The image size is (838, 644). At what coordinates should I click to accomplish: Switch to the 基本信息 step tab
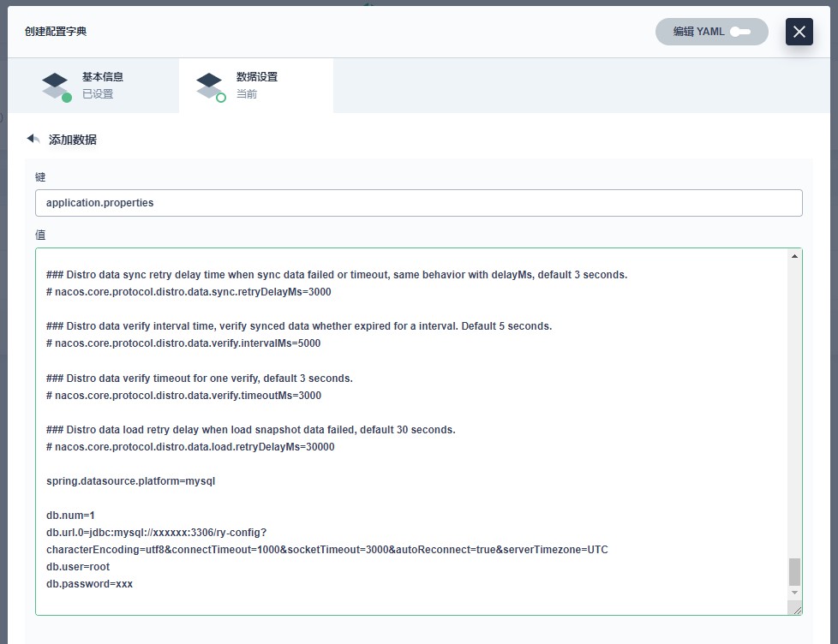pos(93,86)
